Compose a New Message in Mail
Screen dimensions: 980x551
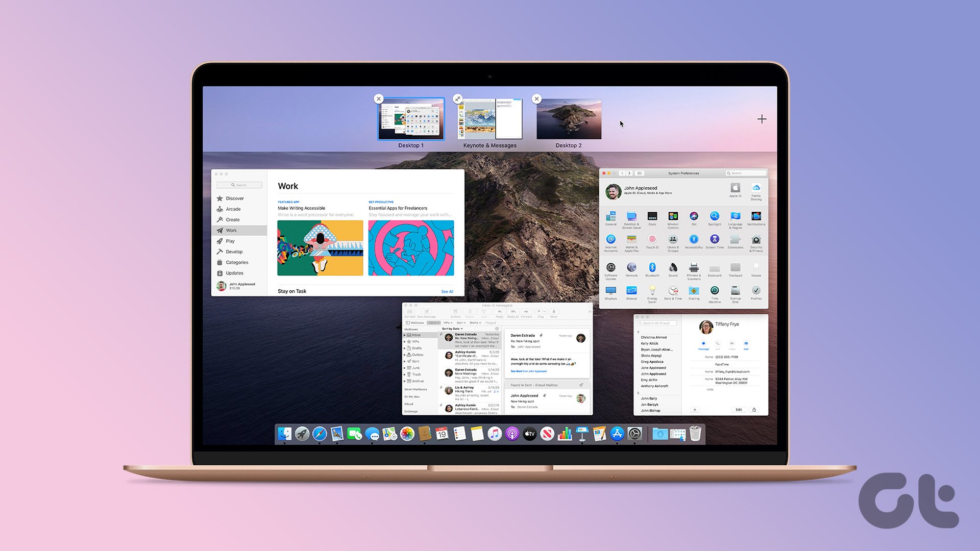click(x=427, y=312)
